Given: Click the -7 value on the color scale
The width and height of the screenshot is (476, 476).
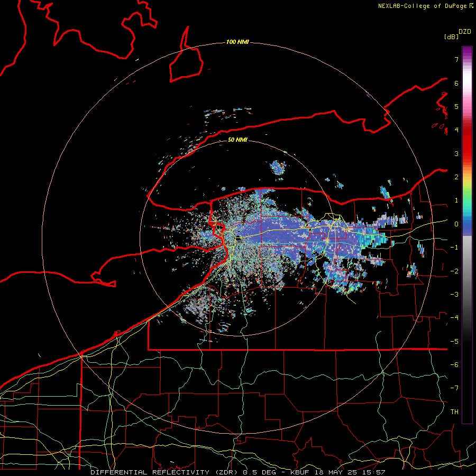Looking at the screenshot, I should tap(454, 388).
